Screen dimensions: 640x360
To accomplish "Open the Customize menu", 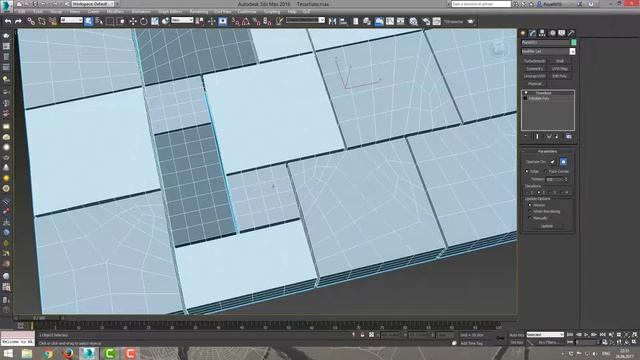I will point(247,12).
